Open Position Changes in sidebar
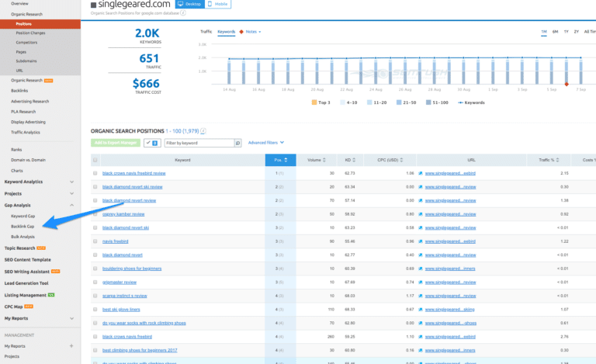The height and width of the screenshot is (364, 596). [30, 33]
